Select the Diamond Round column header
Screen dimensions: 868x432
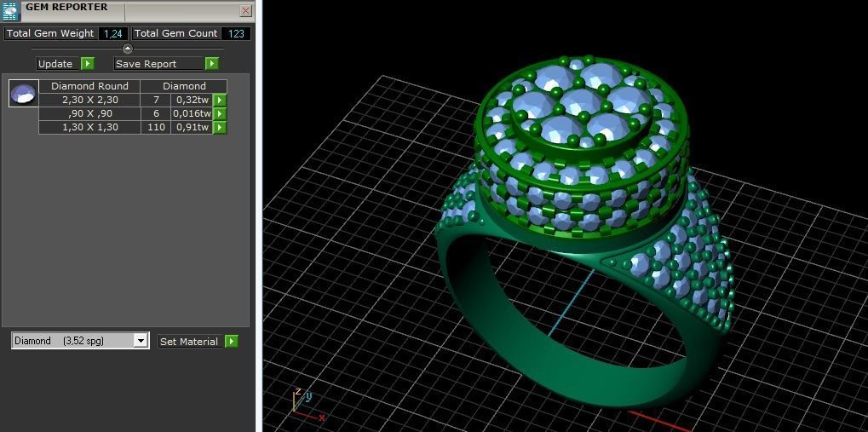coord(89,86)
